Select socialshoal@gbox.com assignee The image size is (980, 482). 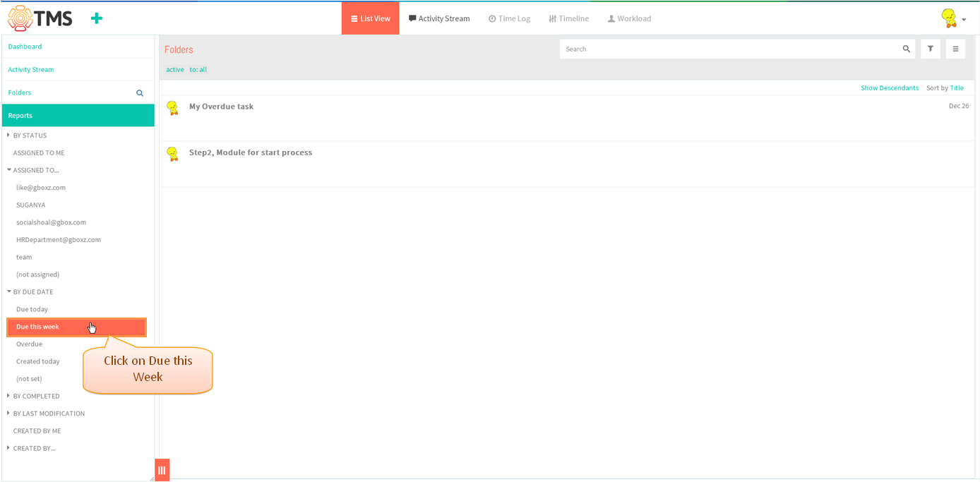point(51,222)
